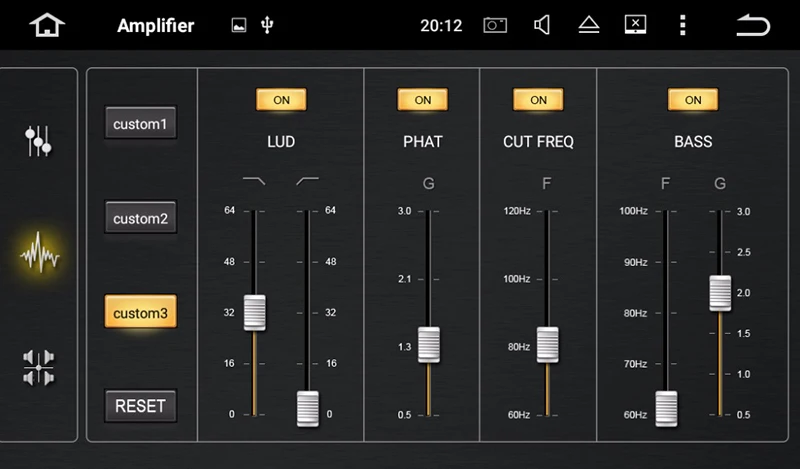
Task: Tap the close-screen display icon
Action: tap(635, 24)
